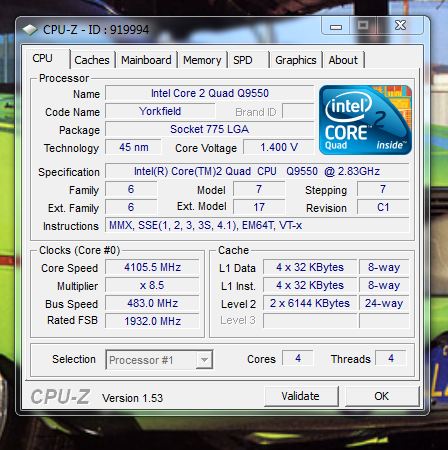Click the Instructions field listing MMX, SSE

coord(257,226)
